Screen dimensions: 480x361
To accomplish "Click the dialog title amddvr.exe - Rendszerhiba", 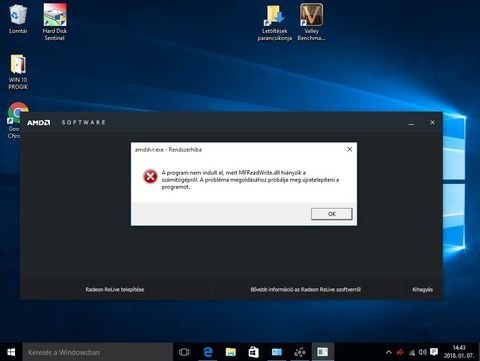I will click(x=168, y=150).
